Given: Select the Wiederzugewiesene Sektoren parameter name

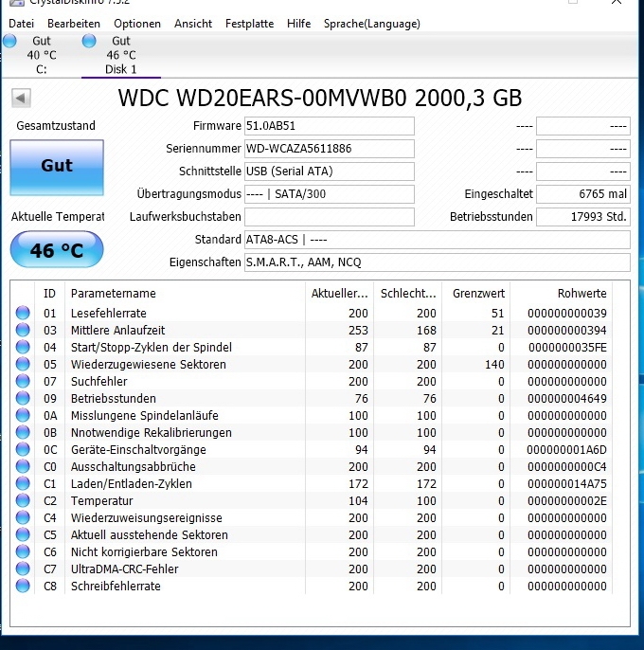Looking at the screenshot, I should pos(149,364).
